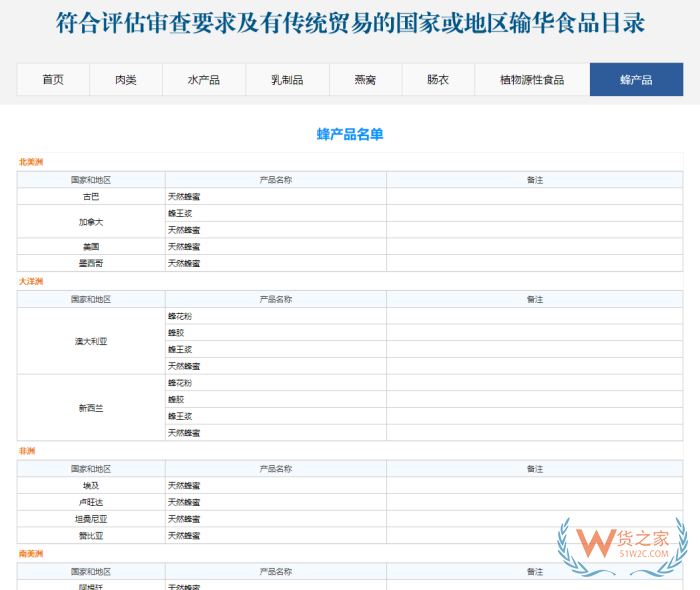Screen dimensions: 700x590
Task: Click the 非洲 region label
Action: [27, 451]
